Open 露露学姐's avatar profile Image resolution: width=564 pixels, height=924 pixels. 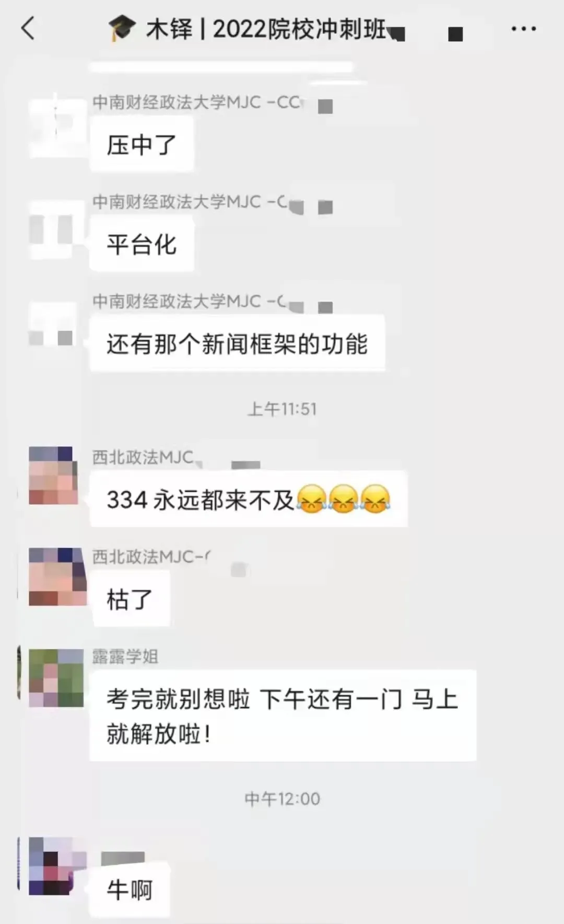coord(56,677)
